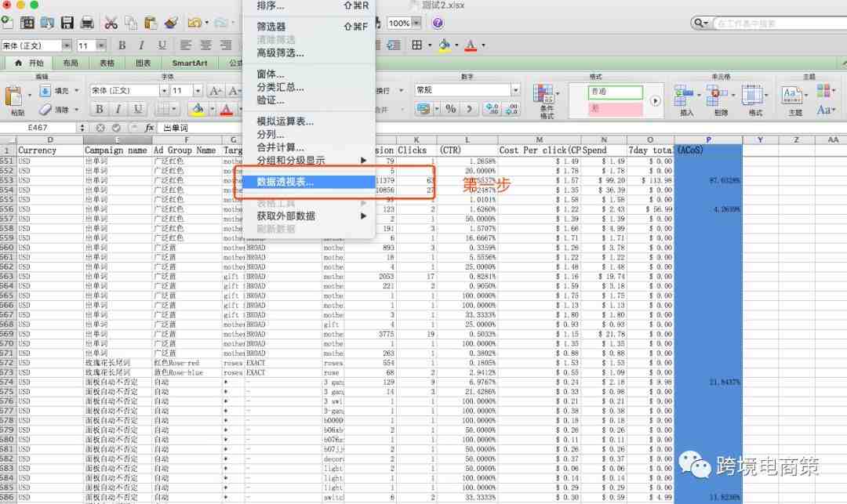The height and width of the screenshot is (504, 847).
Task: Open the purple help icon
Action: (x=438, y=24)
